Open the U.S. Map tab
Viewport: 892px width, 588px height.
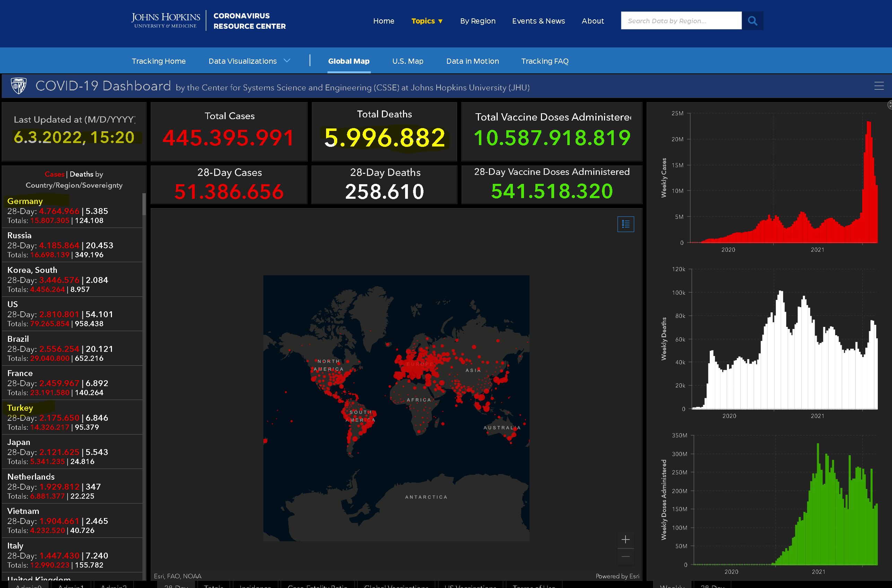pos(408,61)
